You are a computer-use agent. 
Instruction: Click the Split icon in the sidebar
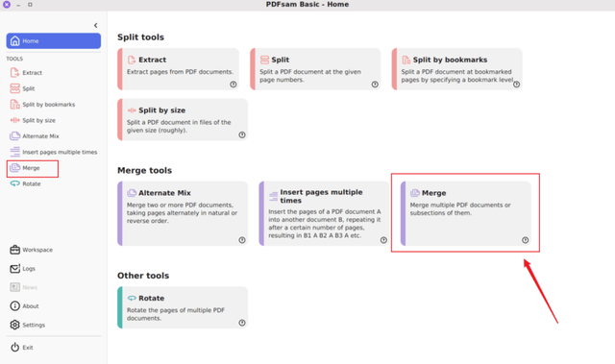tap(15, 88)
